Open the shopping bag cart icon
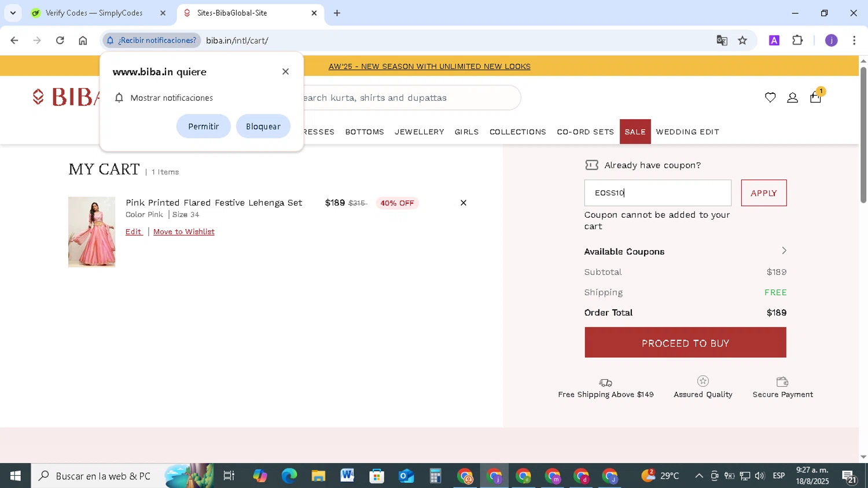Viewport: 868px width, 488px height. 816,97
